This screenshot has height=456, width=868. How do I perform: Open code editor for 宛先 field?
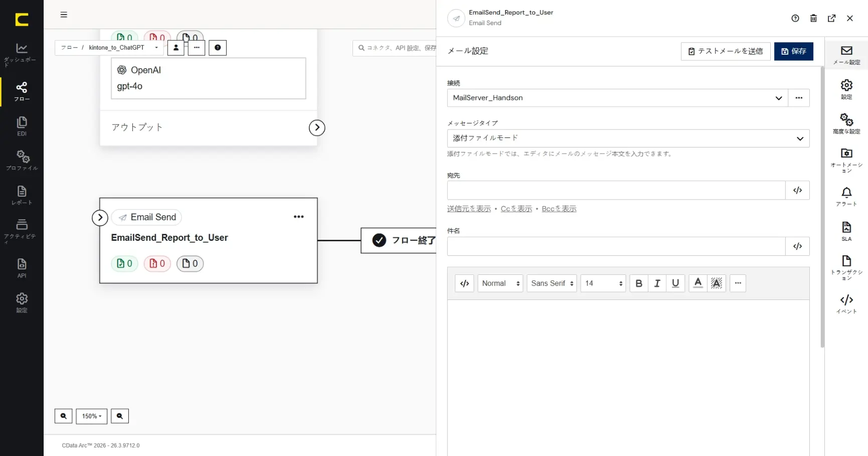797,190
